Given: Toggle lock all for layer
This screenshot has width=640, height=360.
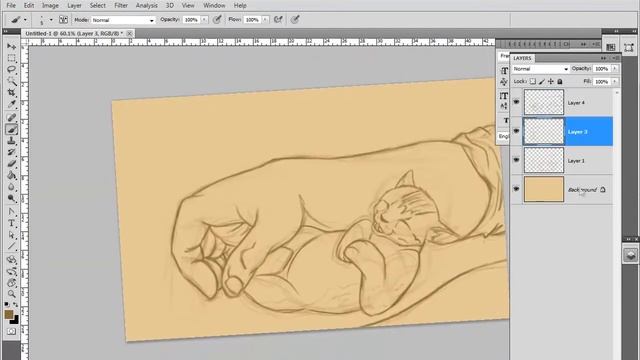Looking at the screenshot, I should tap(560, 82).
